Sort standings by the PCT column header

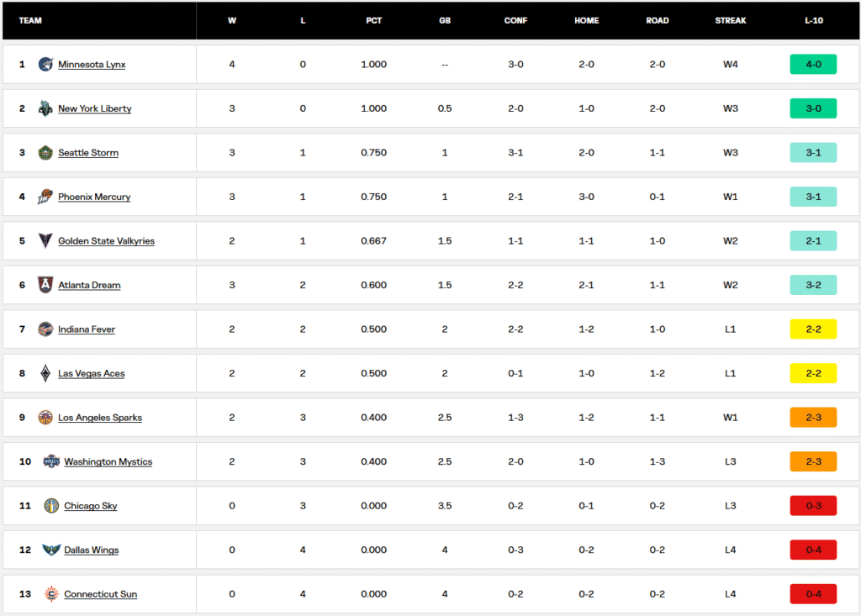coord(373,20)
